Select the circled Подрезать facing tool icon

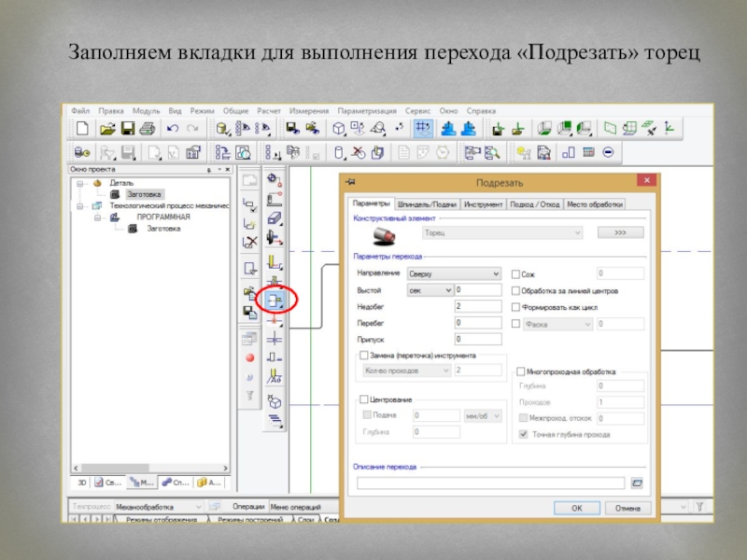(x=275, y=301)
